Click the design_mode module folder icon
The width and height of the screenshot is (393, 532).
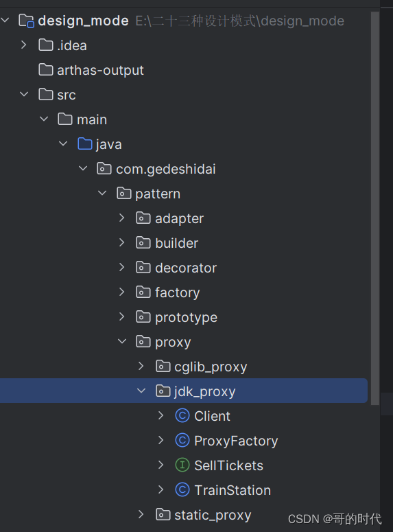pyautogui.click(x=26, y=21)
